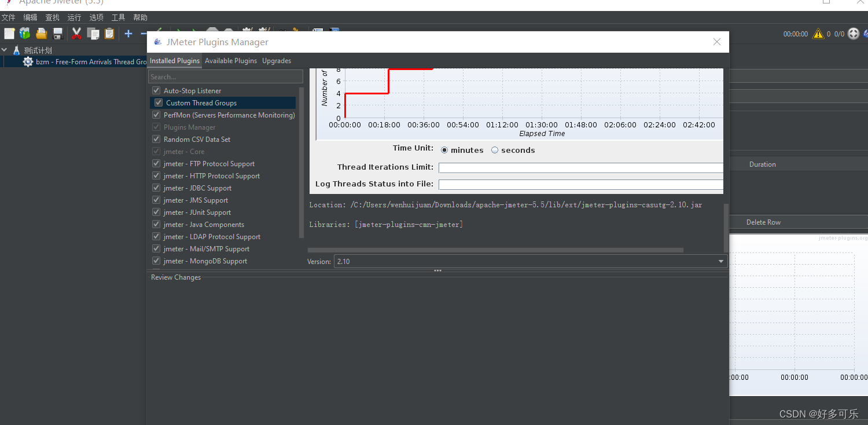Click the remote engines circle icon
Screen dimensions: 868x425
pos(854,34)
